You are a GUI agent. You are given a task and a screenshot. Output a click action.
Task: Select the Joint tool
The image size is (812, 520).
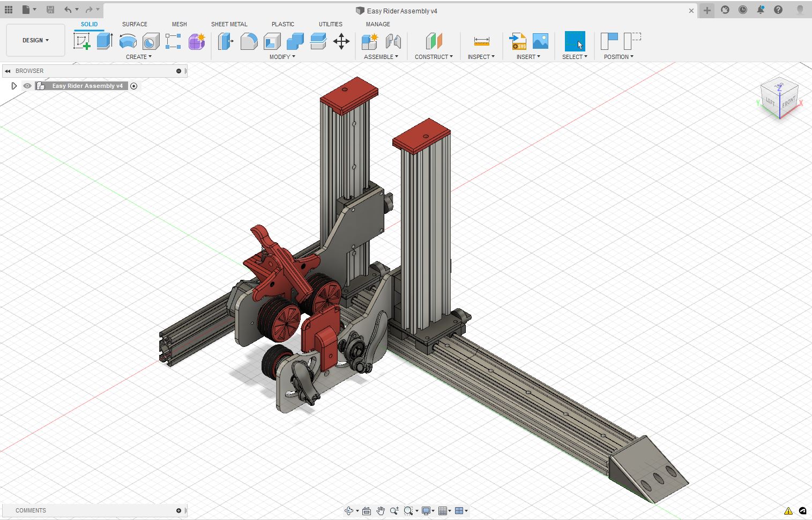393,41
